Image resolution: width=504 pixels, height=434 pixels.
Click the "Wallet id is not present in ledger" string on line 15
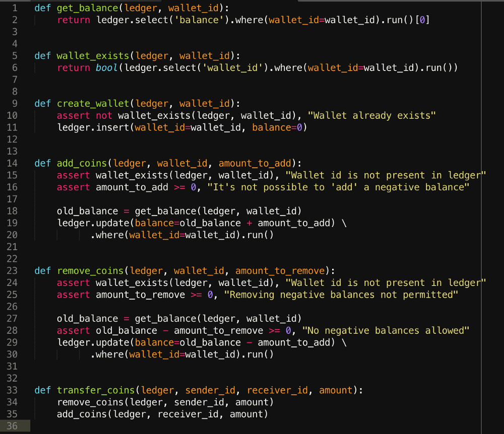(x=386, y=175)
